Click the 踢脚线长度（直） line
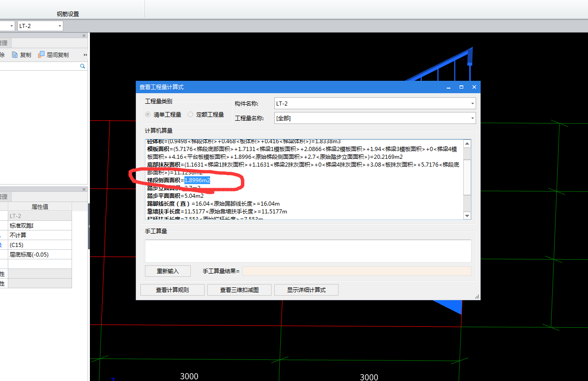The image size is (588, 381). coord(213,203)
